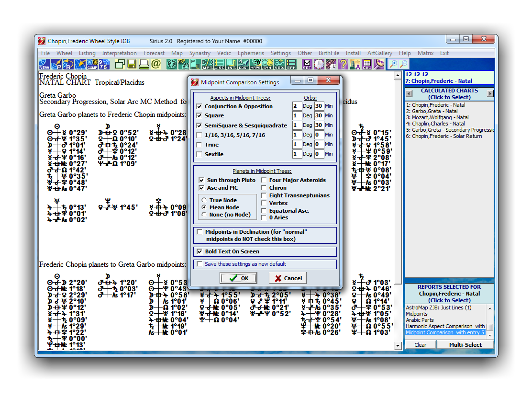Click the MAPS toolbar icon

click(x=255, y=64)
